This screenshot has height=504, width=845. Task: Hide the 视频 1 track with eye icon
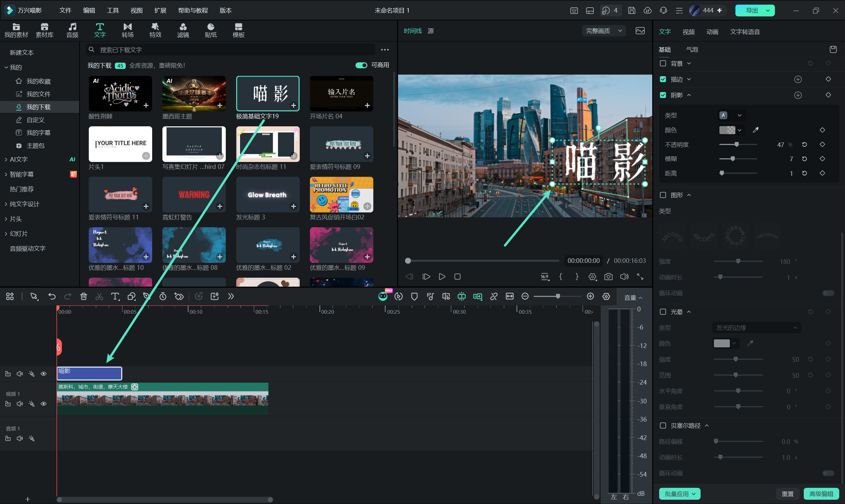pos(44,404)
